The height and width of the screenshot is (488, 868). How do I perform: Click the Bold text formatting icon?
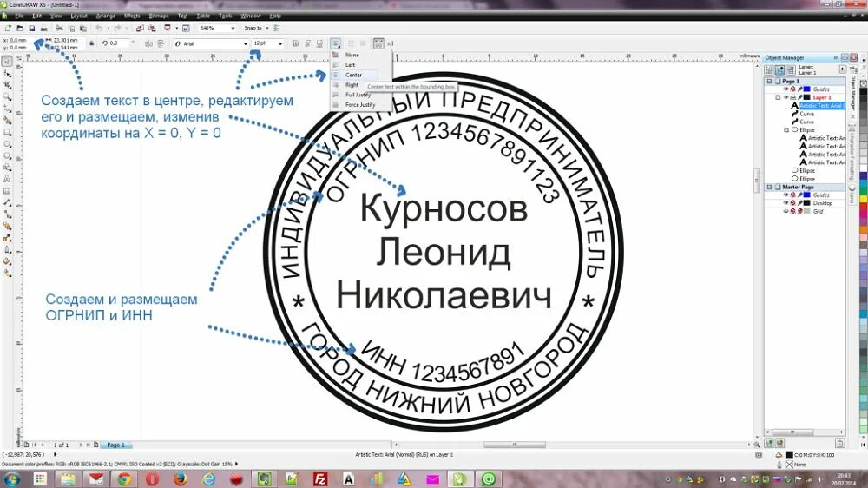click(296, 43)
